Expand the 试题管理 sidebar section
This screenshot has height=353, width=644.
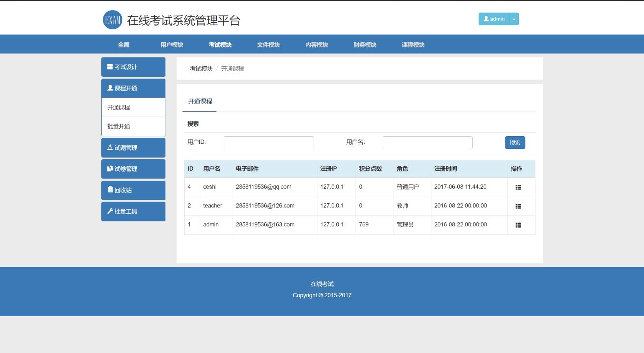click(x=133, y=148)
